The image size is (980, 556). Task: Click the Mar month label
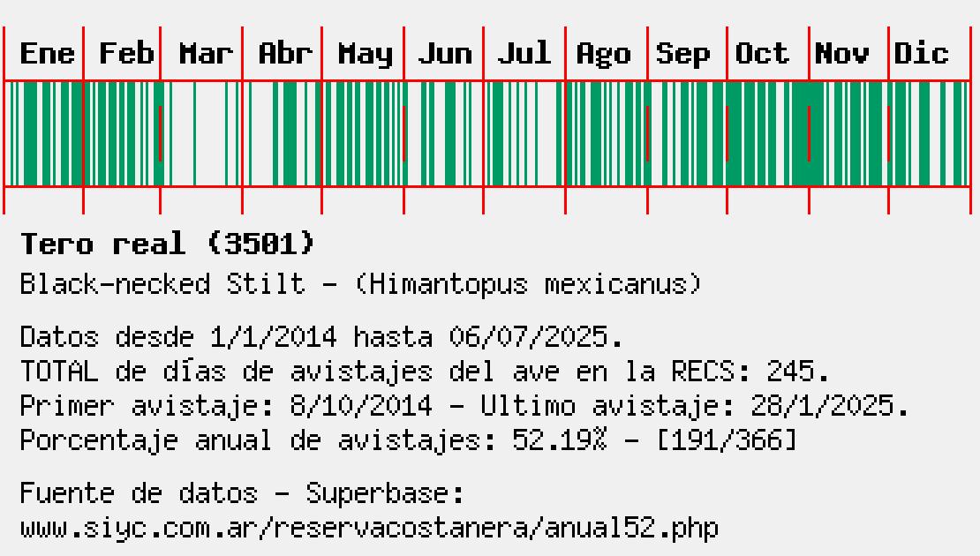pos(207,54)
